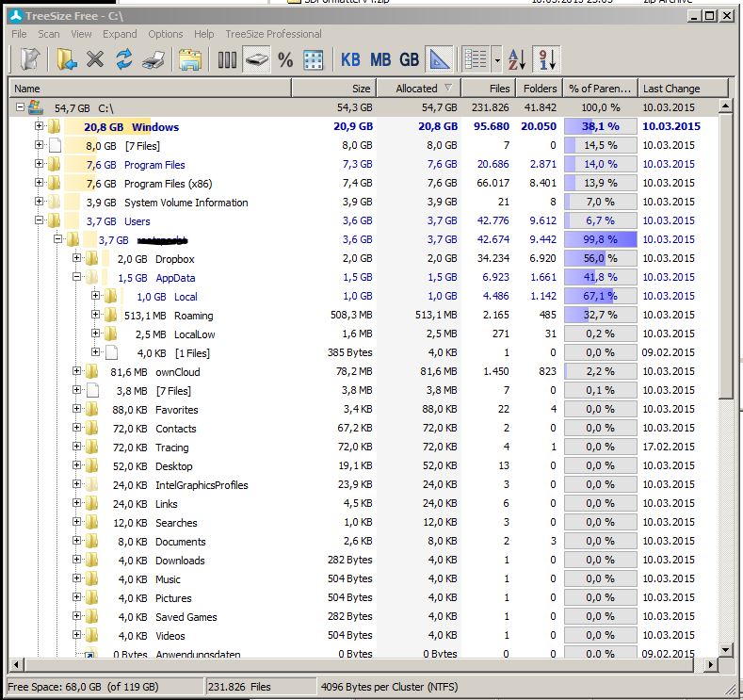Toggle the Percent display mode icon
743x700 pixels.
point(285,60)
